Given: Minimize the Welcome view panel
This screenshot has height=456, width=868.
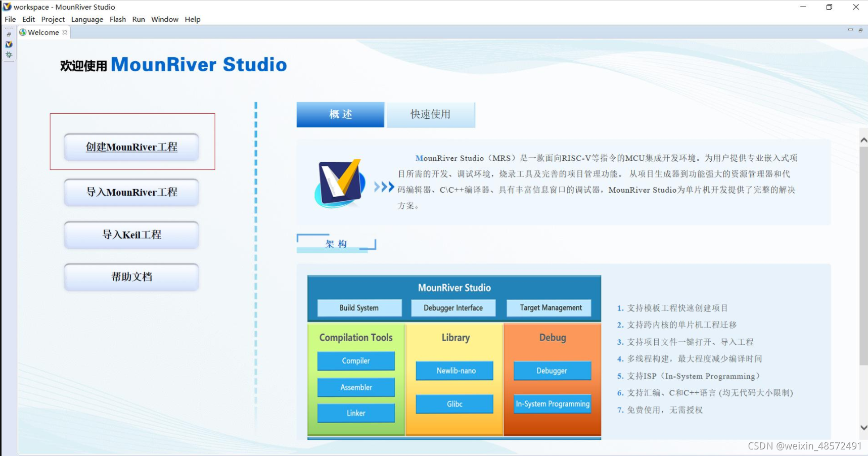Looking at the screenshot, I should pos(850,30).
